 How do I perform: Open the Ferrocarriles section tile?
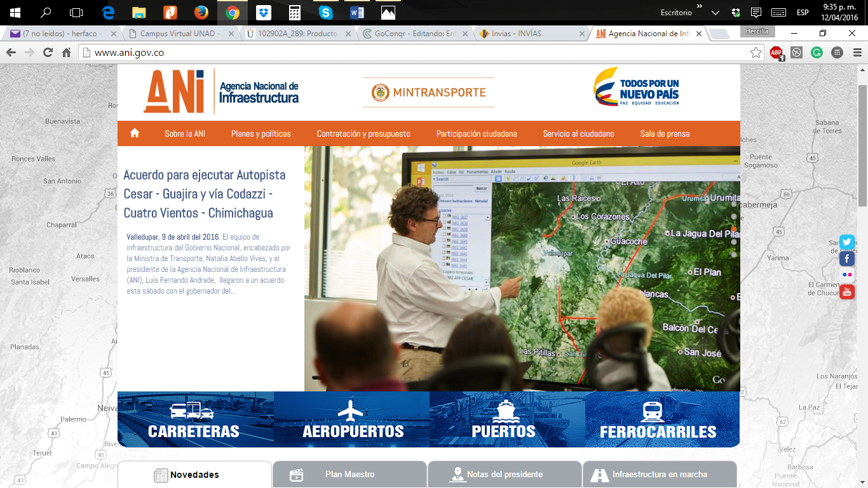point(662,419)
